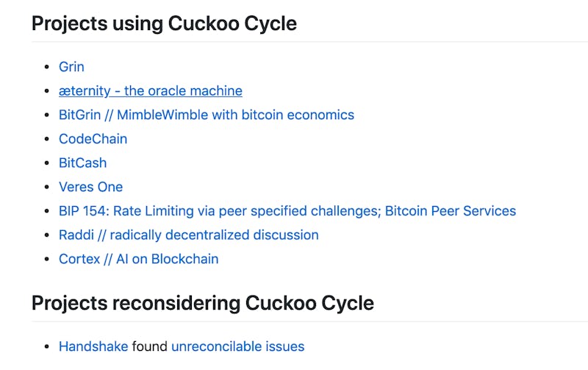Click the divider under Projects reconsidering heading

point(309,321)
